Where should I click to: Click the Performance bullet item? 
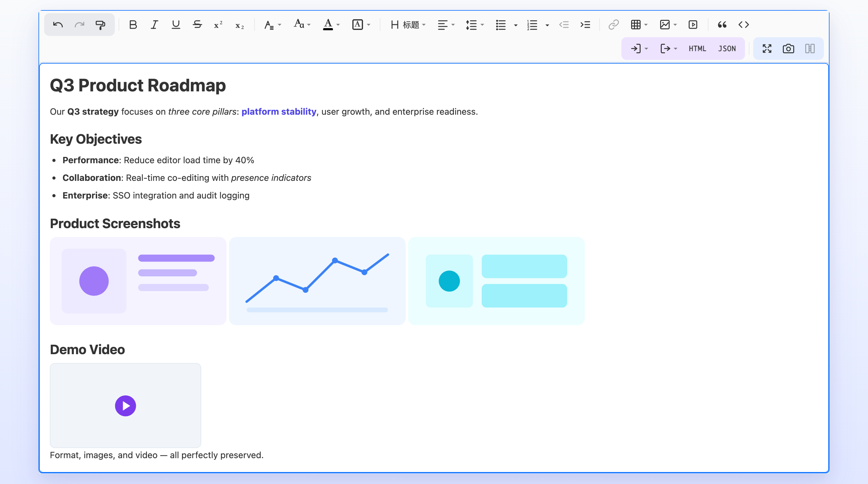pos(158,160)
